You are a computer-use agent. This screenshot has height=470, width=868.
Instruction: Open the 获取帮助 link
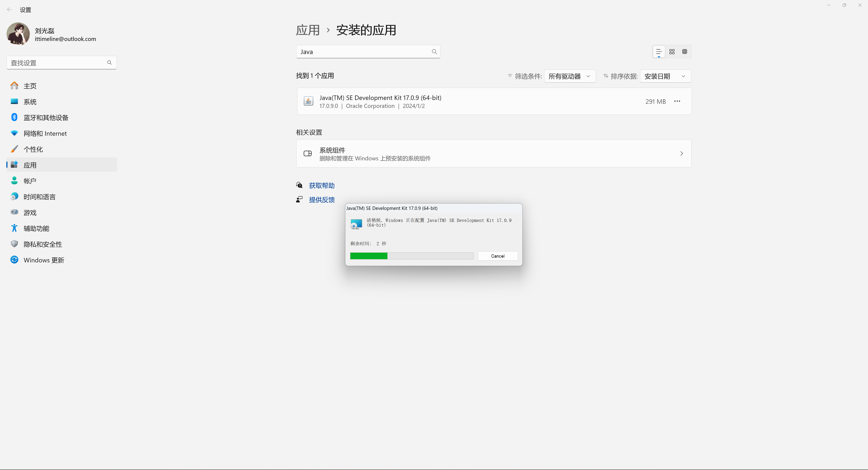[x=322, y=186]
